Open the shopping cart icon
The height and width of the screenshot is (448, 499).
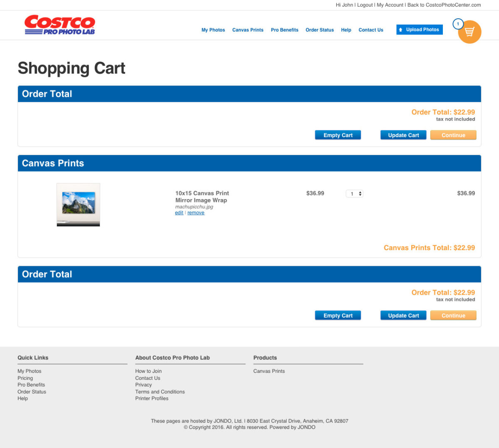(469, 32)
